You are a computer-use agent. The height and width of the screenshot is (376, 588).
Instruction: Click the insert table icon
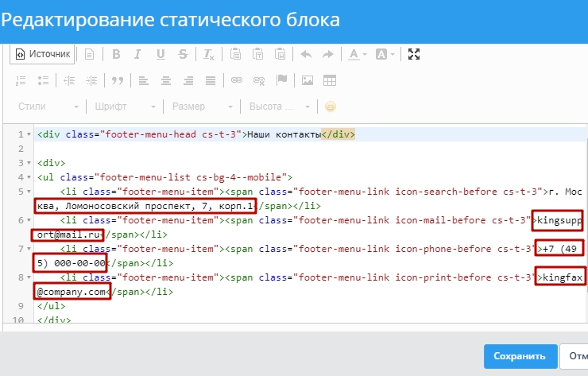tap(329, 80)
